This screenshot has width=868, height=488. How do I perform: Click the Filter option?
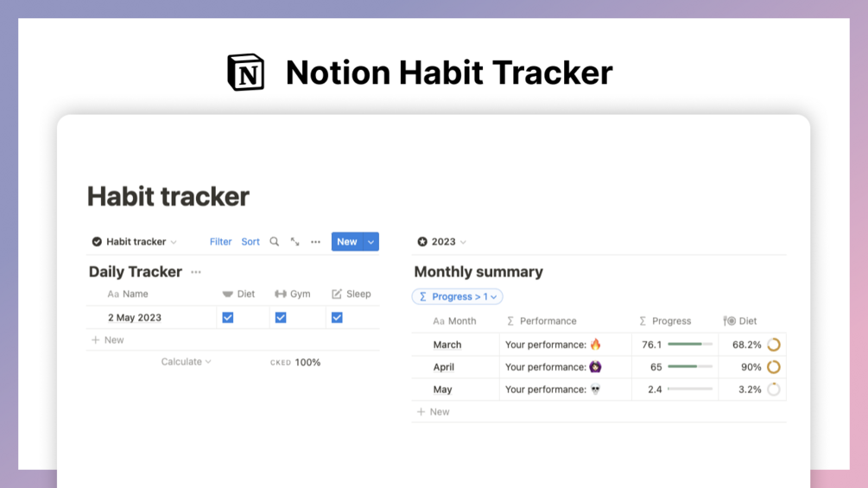point(220,242)
